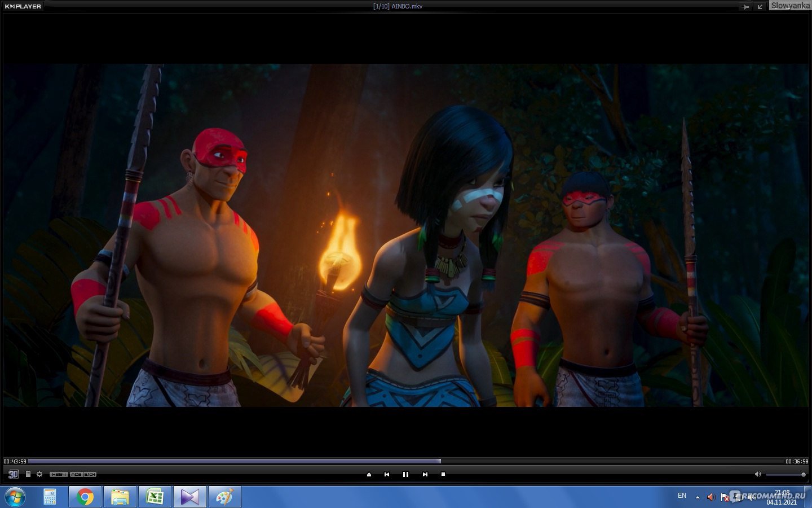This screenshot has height=508, width=812.
Task: Switch to Excel on the taskbar
Action: (x=155, y=497)
